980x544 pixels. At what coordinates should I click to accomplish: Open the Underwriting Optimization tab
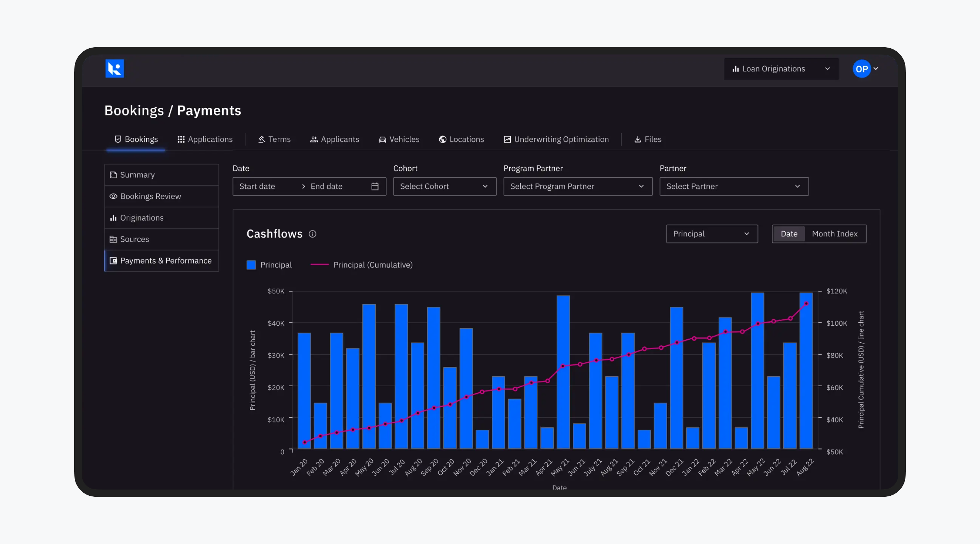pyautogui.click(x=556, y=139)
